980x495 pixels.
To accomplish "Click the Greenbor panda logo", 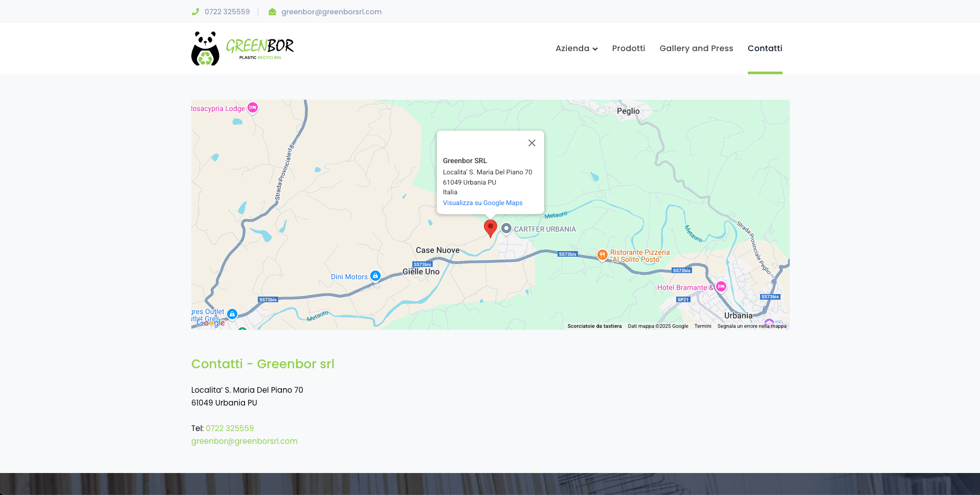I will point(242,49).
